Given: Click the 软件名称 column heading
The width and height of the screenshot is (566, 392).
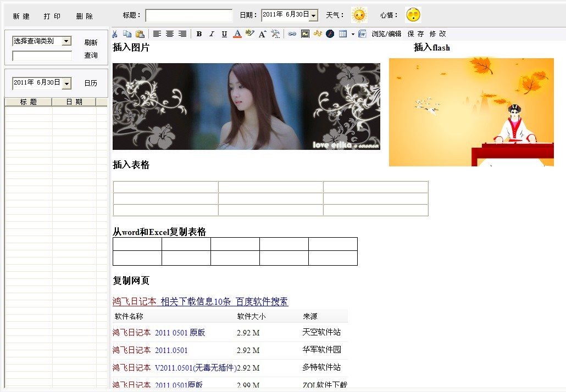Looking at the screenshot, I should click(x=129, y=316).
